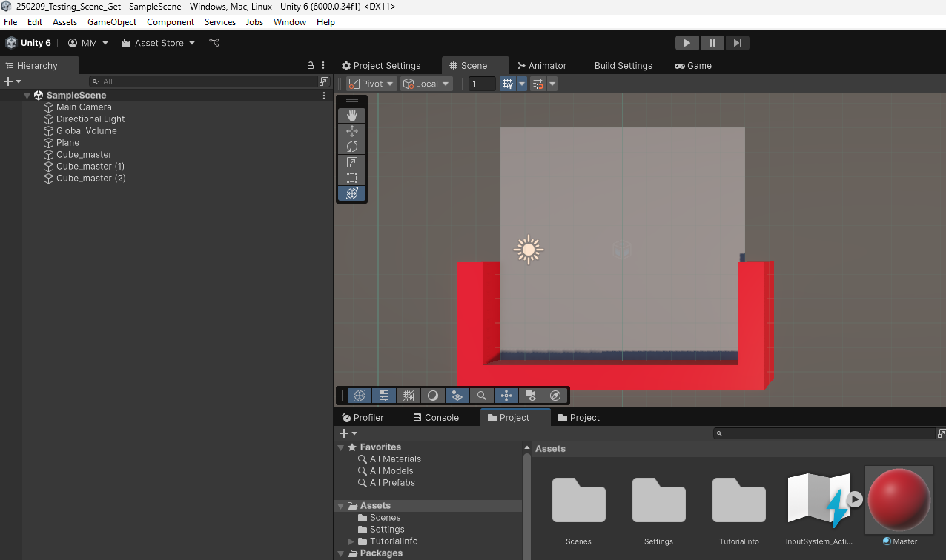Image resolution: width=946 pixels, height=560 pixels.
Task: Select the Hand (View) tool
Action: click(x=352, y=116)
